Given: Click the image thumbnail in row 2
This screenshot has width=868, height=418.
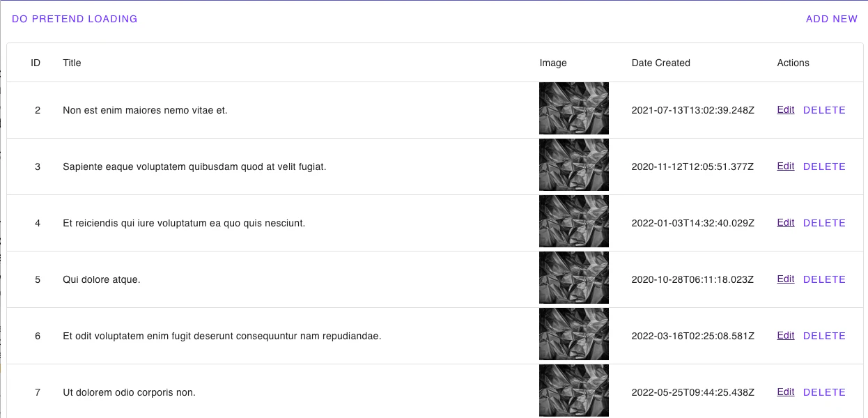Looking at the screenshot, I should (x=574, y=109).
